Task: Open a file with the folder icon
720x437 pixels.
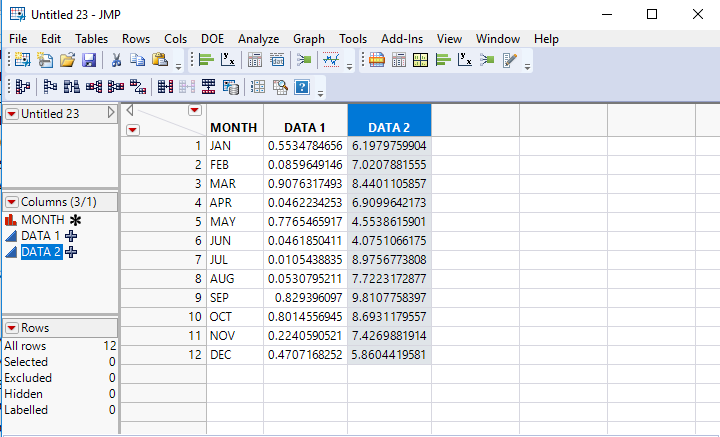Action: click(67, 60)
